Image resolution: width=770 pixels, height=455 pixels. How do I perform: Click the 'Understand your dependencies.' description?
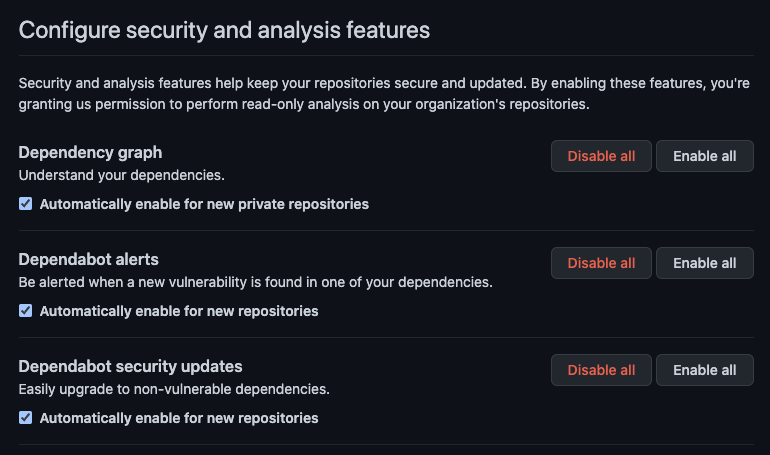coord(121,175)
